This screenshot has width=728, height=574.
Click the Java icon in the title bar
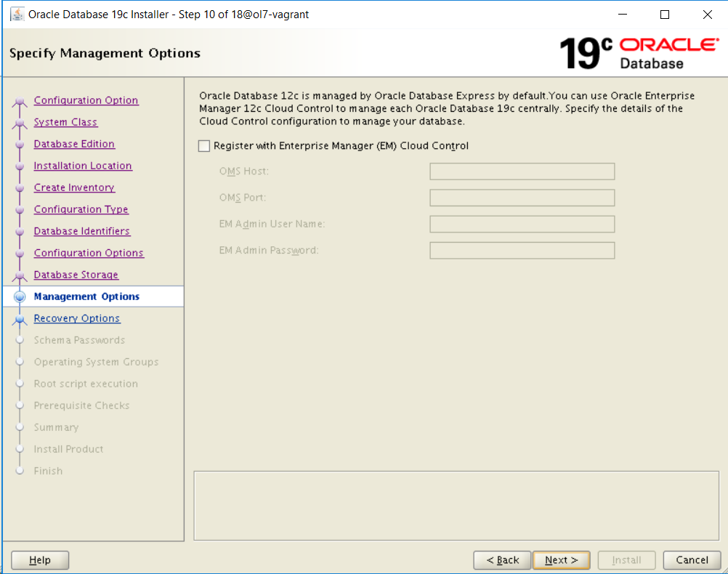pyautogui.click(x=17, y=15)
